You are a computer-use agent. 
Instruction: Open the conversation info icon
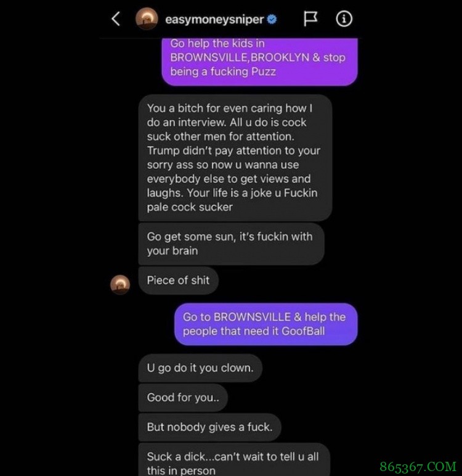(344, 19)
